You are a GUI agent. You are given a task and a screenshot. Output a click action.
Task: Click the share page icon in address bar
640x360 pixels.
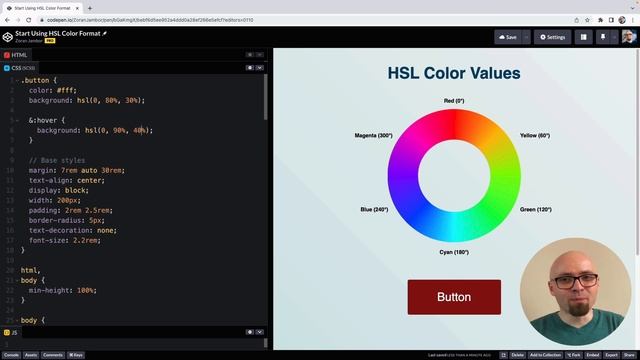(x=576, y=20)
